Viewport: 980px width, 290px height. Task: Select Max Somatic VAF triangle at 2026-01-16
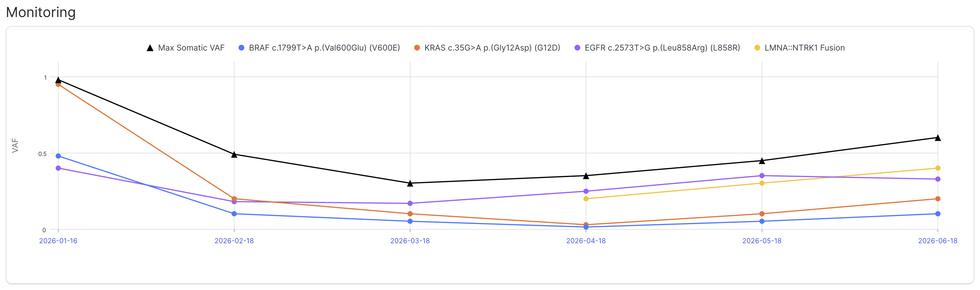tap(58, 80)
